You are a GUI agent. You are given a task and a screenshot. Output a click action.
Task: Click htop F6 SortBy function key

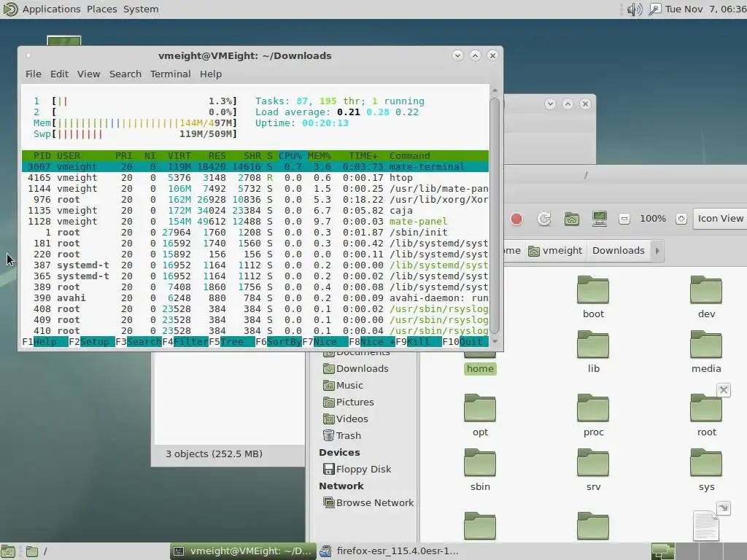click(x=279, y=342)
